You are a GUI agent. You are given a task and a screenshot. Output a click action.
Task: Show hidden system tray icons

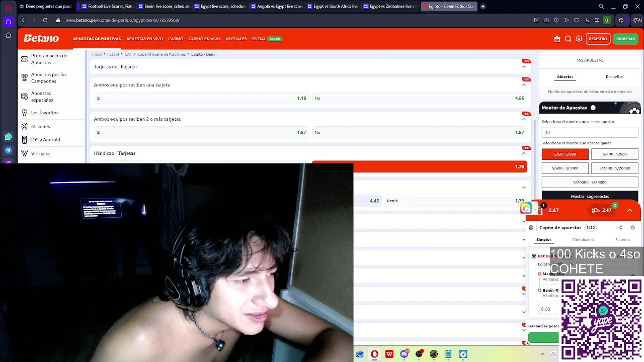542,354
